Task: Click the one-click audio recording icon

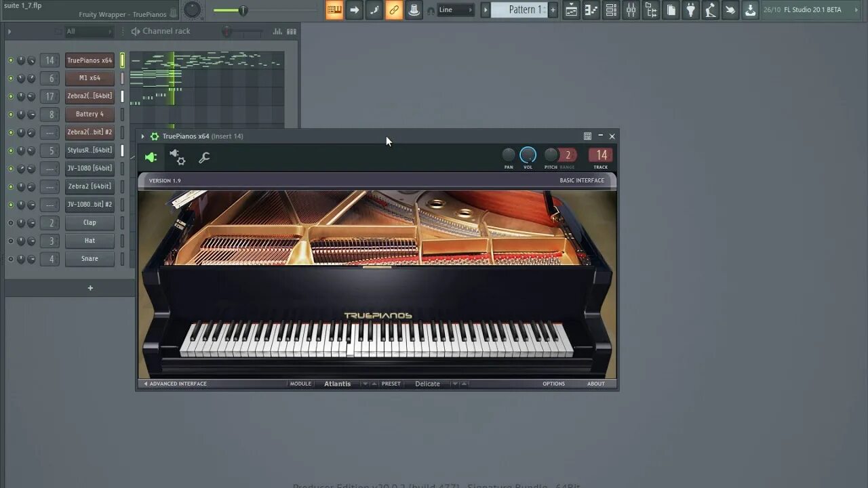Action: pos(730,9)
